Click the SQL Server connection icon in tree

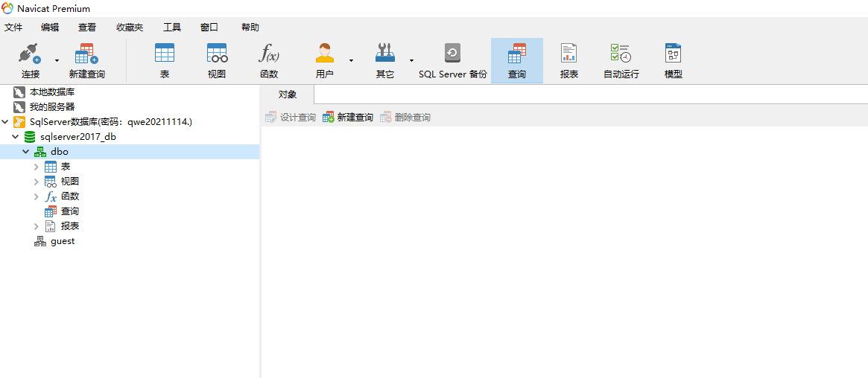coord(19,121)
